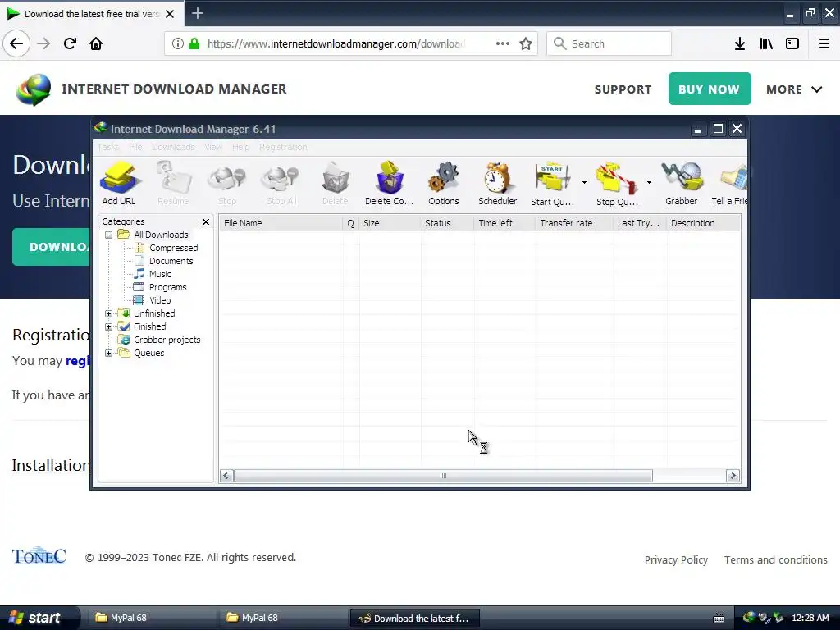The image size is (840, 630).
Task: Expand the Unfinished category
Action: (x=109, y=313)
